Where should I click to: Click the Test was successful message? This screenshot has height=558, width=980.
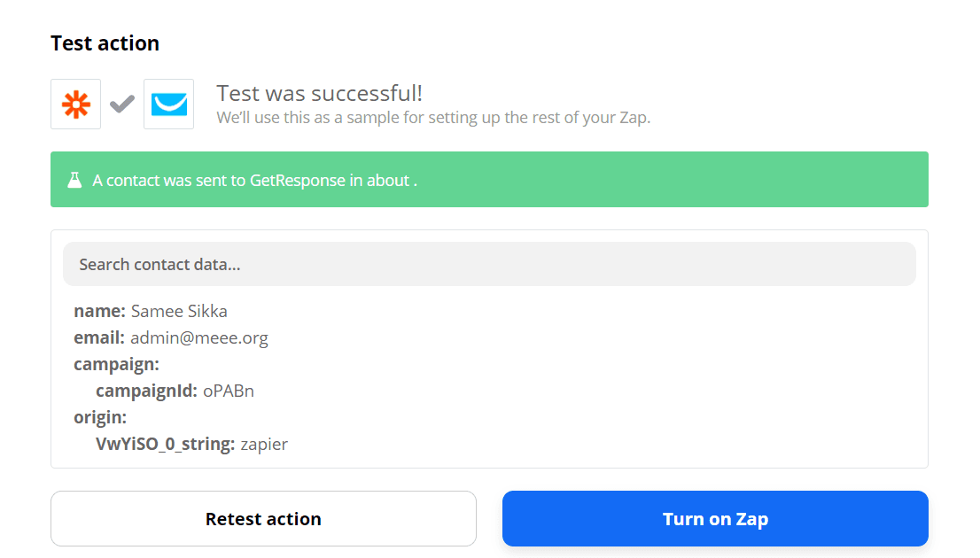pos(319,93)
